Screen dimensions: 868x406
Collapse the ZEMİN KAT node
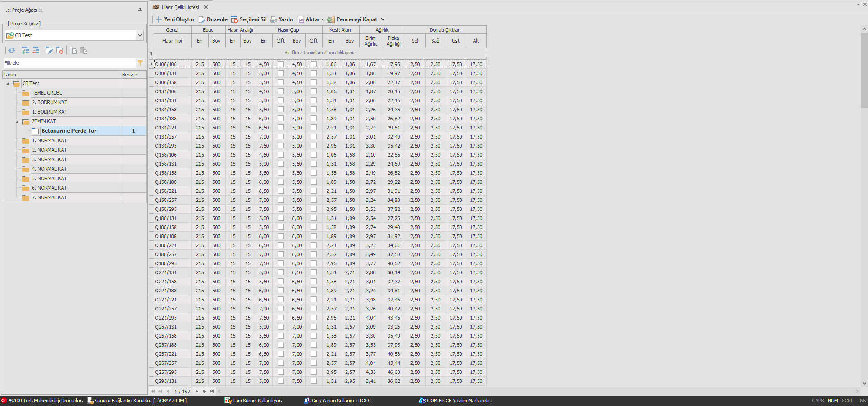coord(17,122)
